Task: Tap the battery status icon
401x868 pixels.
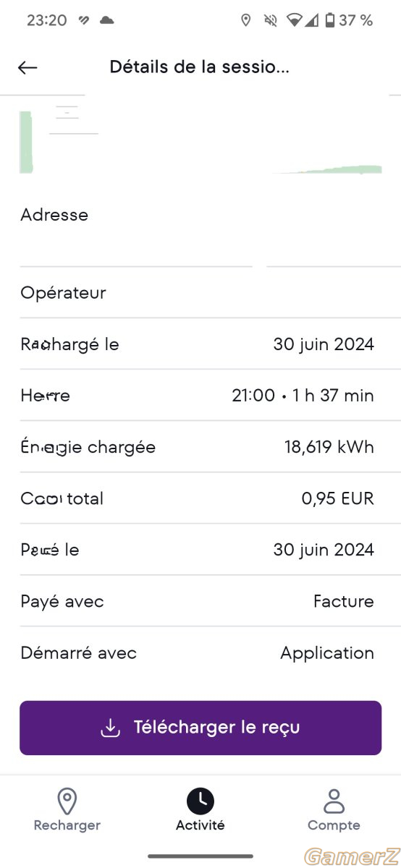Action: [330, 20]
